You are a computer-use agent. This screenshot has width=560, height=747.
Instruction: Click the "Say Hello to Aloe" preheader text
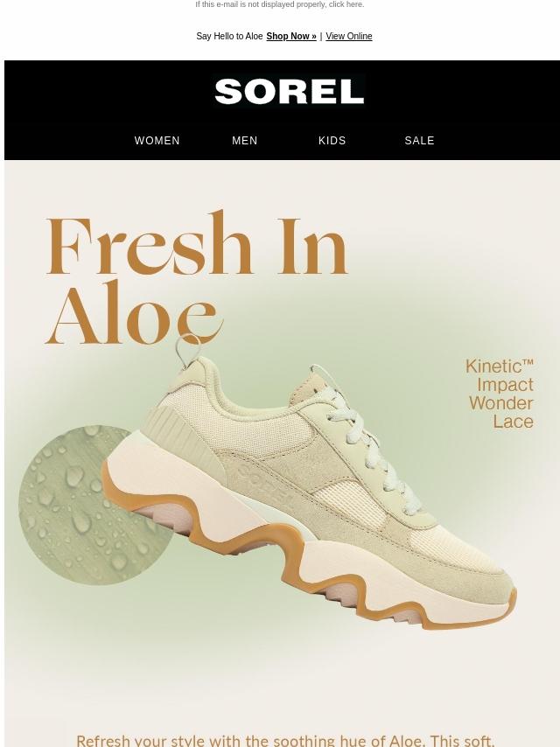click(229, 36)
